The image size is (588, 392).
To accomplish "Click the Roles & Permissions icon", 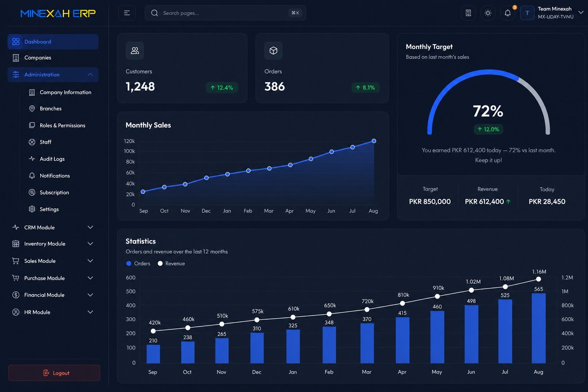I will [32, 125].
